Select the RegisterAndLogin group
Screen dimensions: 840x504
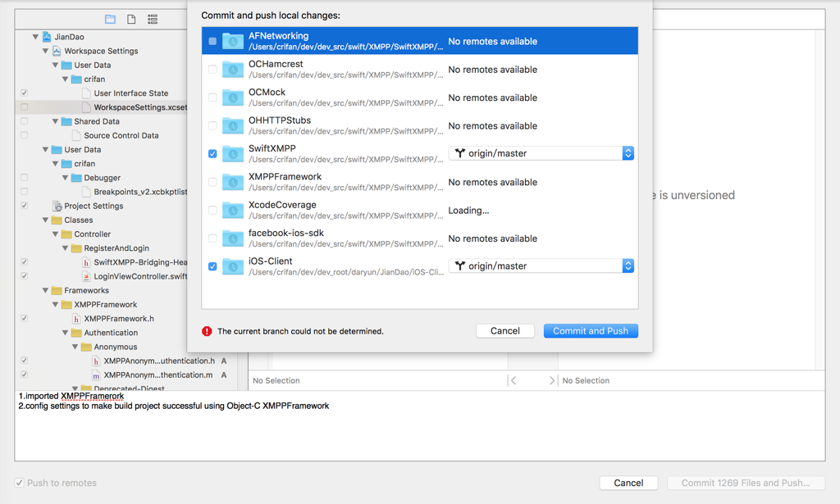click(x=116, y=248)
